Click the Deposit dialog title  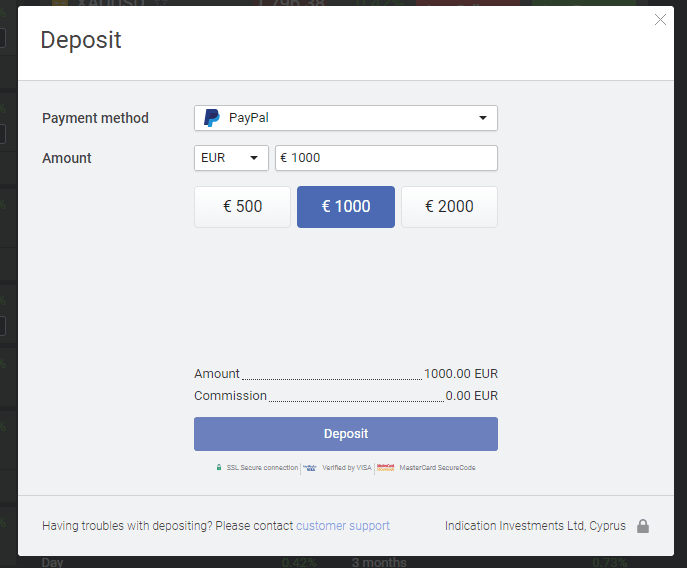click(81, 41)
